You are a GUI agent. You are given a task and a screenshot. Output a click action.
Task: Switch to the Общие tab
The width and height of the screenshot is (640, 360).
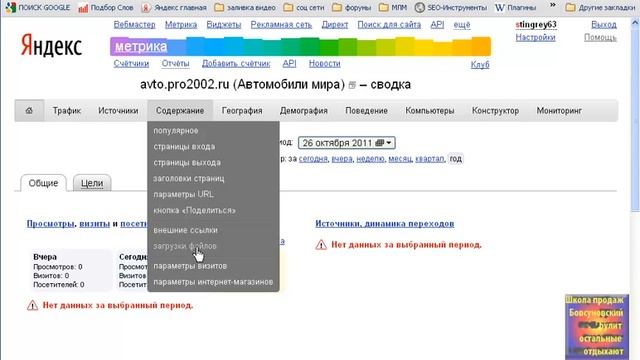[x=43, y=183]
